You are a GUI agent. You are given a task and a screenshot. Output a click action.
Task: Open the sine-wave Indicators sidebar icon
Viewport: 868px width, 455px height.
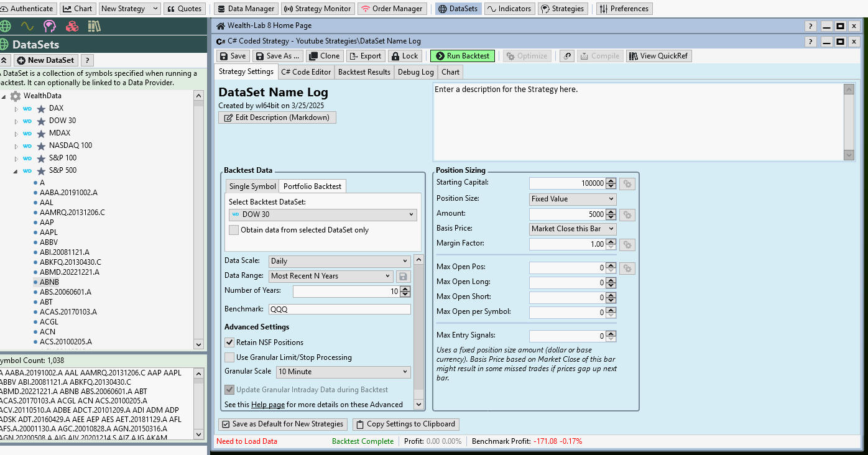[x=27, y=26]
